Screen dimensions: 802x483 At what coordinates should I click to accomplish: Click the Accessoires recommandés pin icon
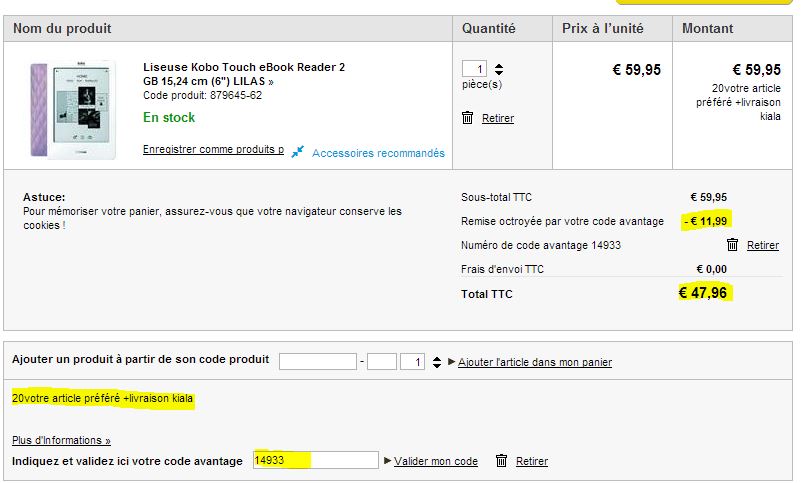[298, 152]
